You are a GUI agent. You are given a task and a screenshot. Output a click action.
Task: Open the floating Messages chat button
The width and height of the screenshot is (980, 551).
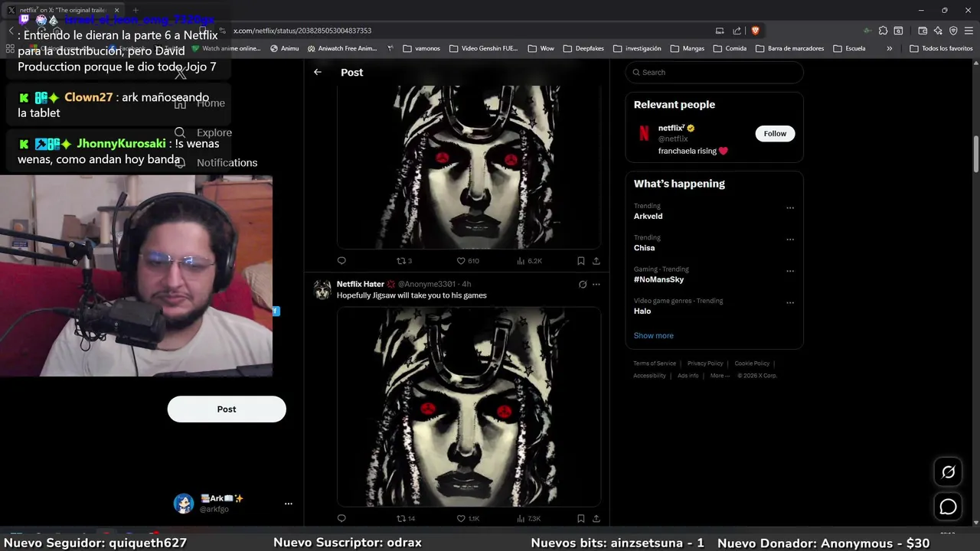pyautogui.click(x=948, y=507)
